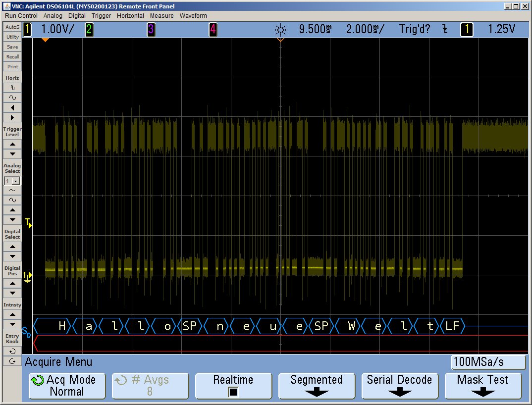
Task: Toggle channel 4 on the status bar
Action: coord(213,30)
